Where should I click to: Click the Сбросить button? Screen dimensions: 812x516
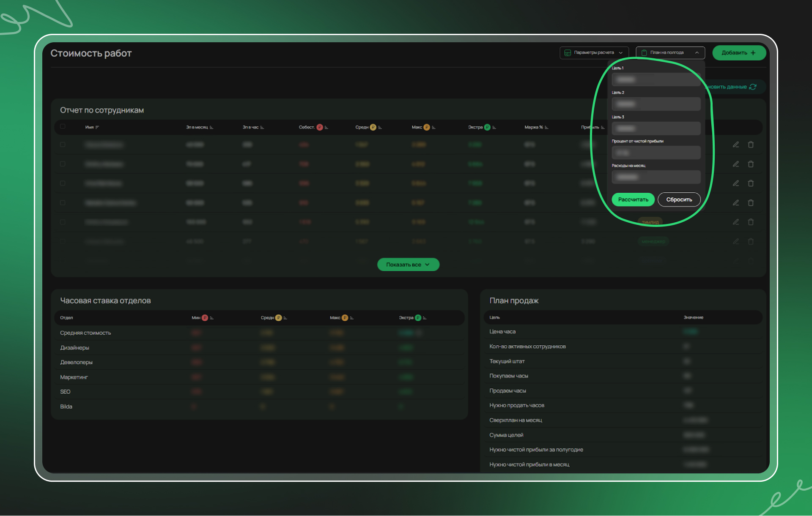point(679,199)
